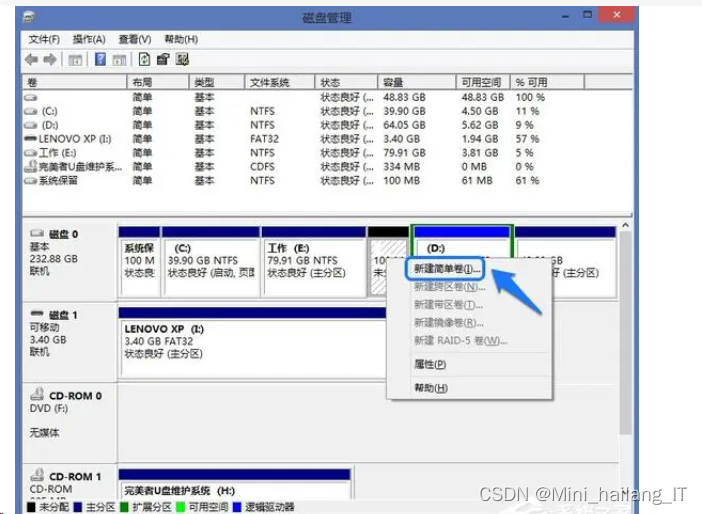Sort by the % 可用 column header
The image size is (702, 514).
[548, 82]
